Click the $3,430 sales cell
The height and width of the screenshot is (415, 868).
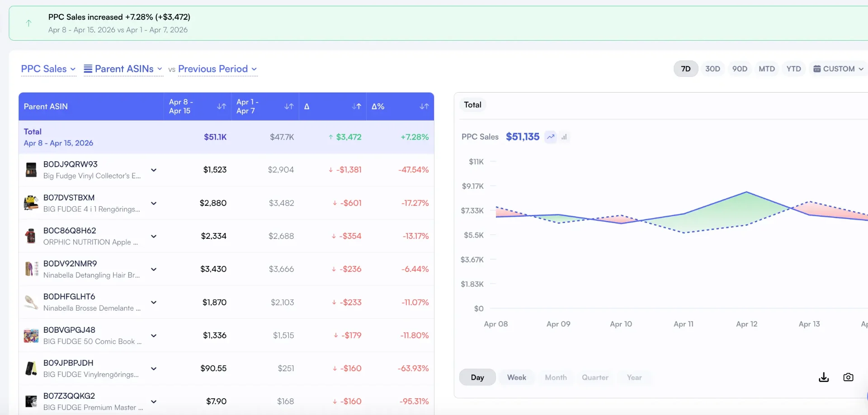pos(213,269)
